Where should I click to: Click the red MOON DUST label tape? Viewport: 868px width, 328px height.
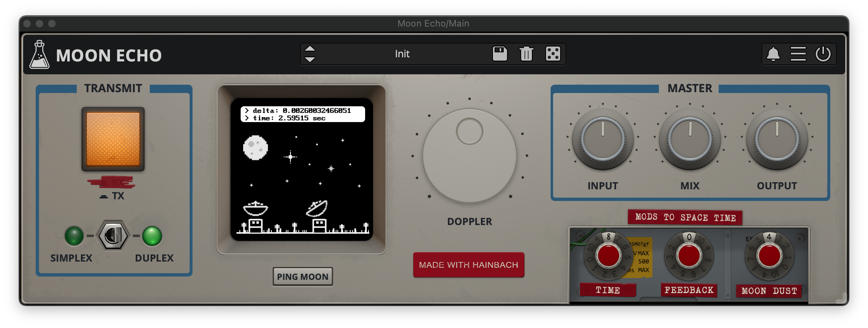[x=769, y=291]
